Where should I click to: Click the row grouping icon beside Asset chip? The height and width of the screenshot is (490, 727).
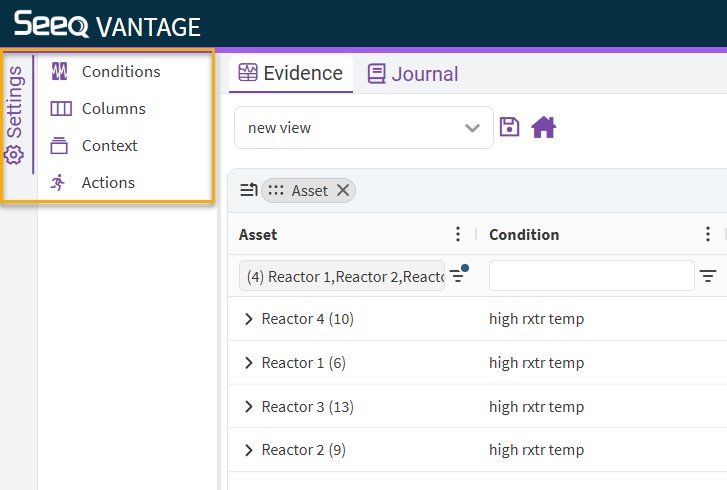coord(248,190)
